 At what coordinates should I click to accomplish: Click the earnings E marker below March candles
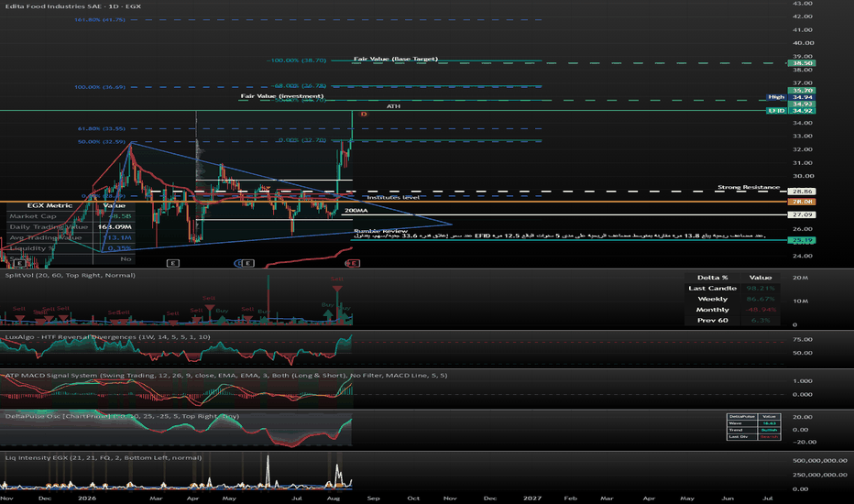(x=172, y=263)
